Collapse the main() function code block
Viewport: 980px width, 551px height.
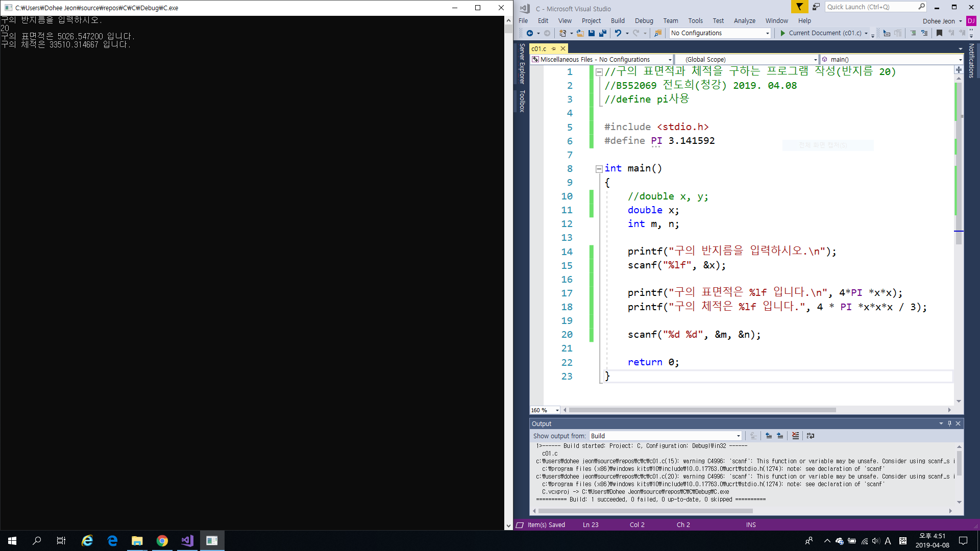click(x=599, y=169)
